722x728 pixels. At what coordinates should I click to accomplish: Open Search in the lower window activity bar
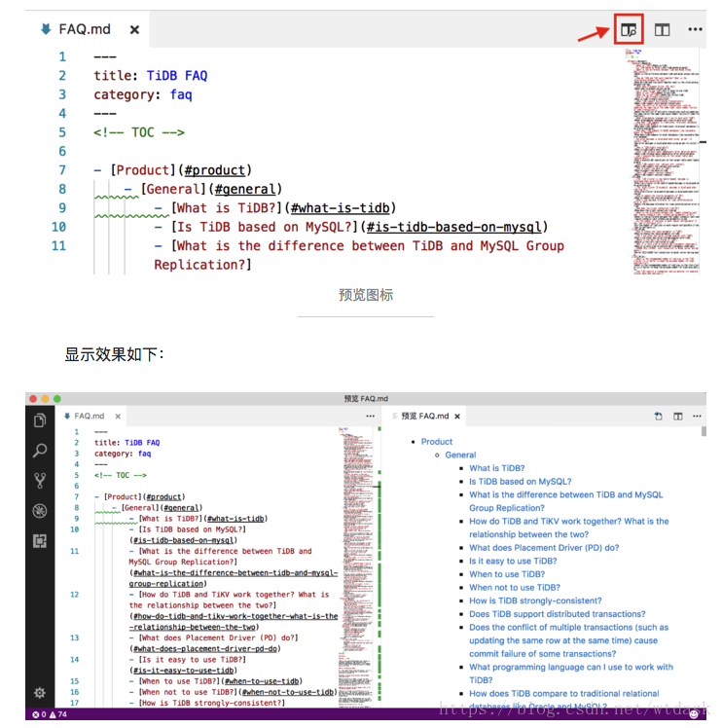[40, 450]
